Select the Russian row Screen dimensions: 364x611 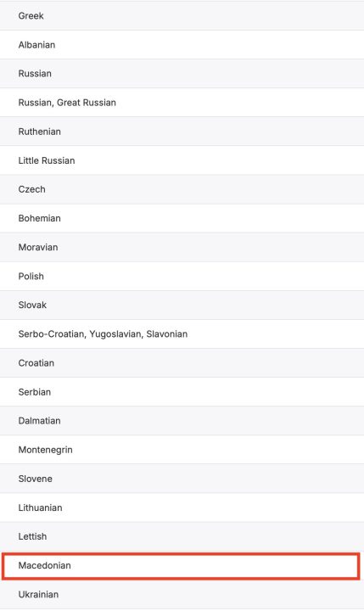point(182,74)
